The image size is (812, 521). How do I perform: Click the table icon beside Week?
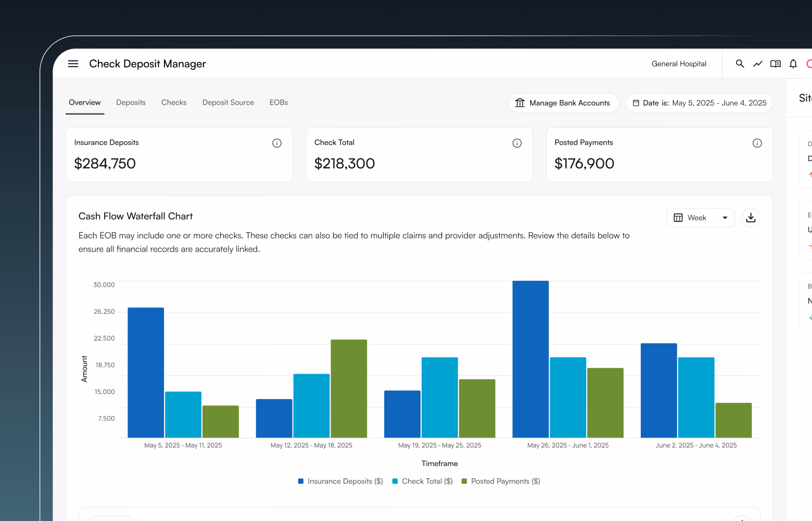pos(678,218)
